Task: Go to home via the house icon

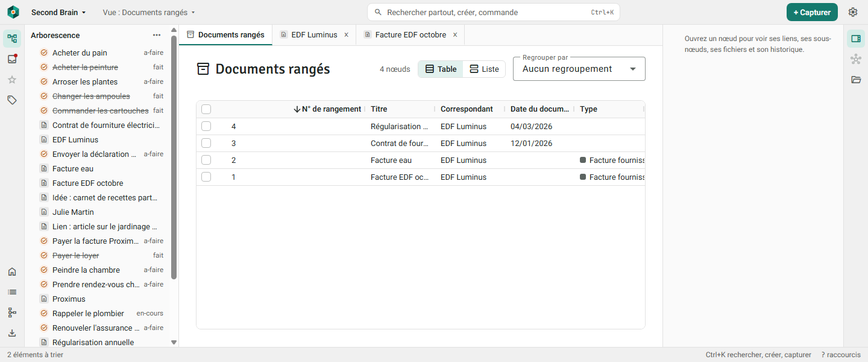Action: pos(12,271)
